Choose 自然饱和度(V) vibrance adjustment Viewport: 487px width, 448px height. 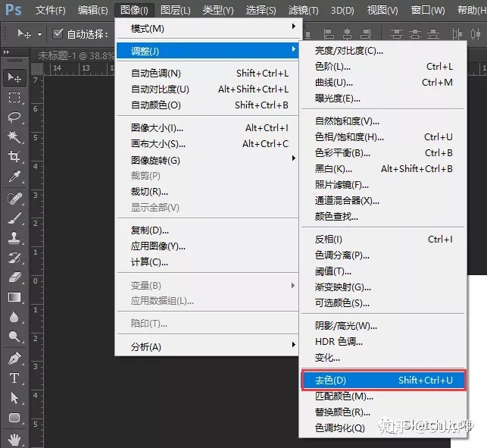[383, 121]
